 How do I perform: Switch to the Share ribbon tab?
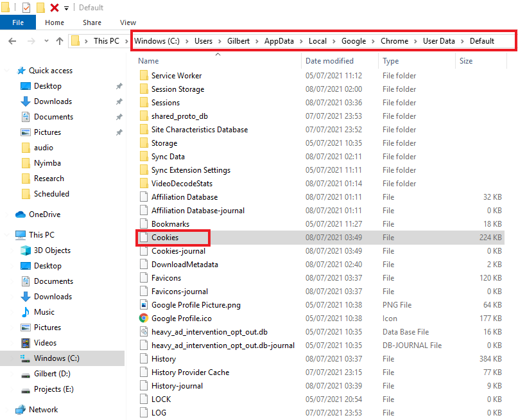click(x=92, y=22)
